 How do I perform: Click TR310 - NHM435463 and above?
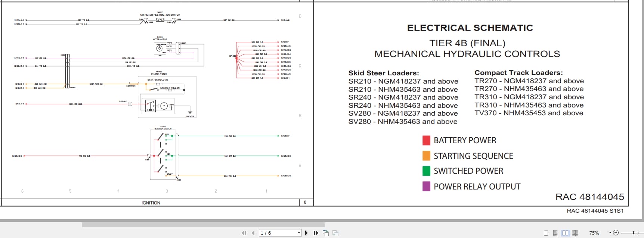coord(529,105)
